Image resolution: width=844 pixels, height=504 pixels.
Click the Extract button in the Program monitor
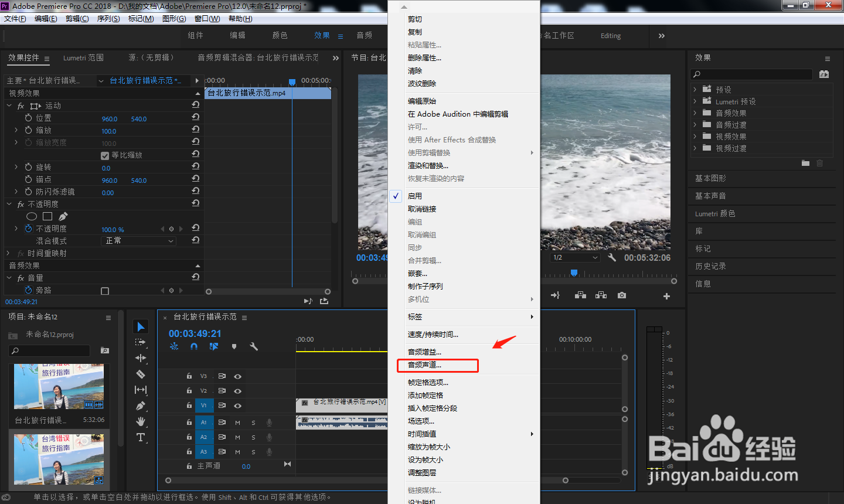point(601,295)
